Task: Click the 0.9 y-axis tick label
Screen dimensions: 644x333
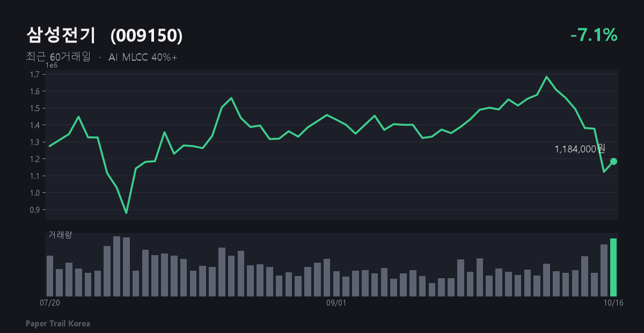Action: tap(35, 210)
